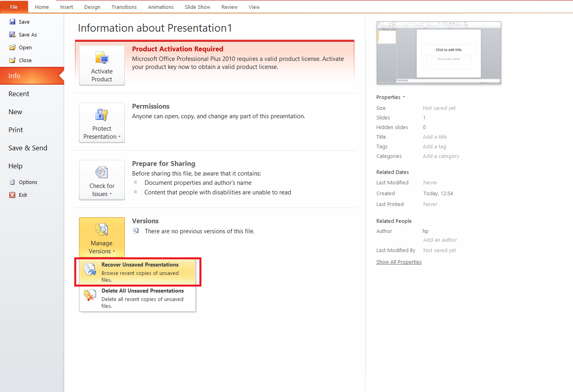Choose Recover Unsaved Presentations menu entry
The width and height of the screenshot is (573, 392).
coord(137,272)
